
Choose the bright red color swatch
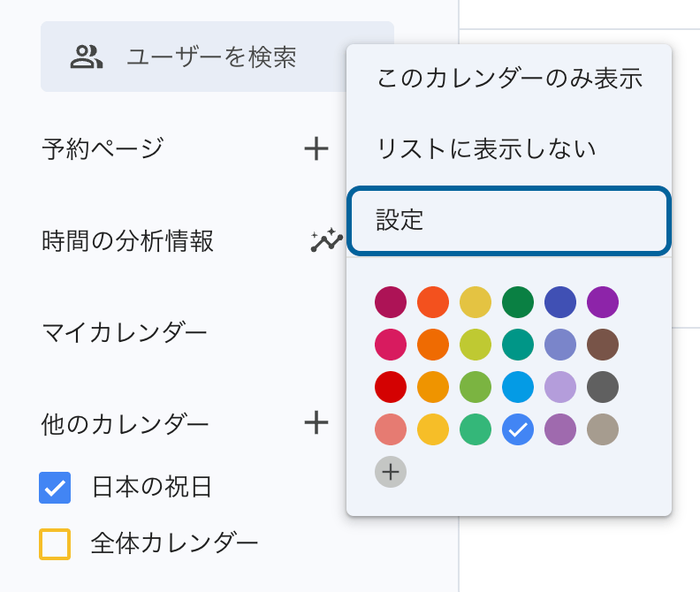coord(391,387)
